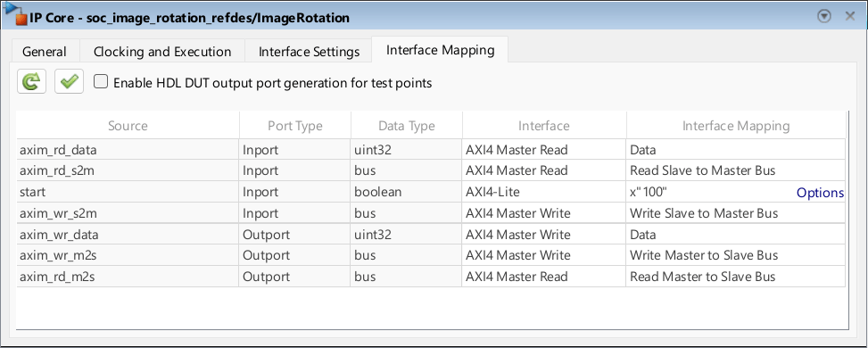Open Interface dropdown for axim_wr_m2s row
Image resolution: width=868 pixels, height=348 pixels.
coord(543,255)
